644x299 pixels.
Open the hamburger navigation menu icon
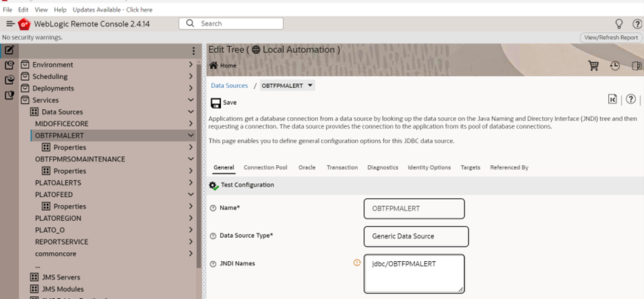10,24
